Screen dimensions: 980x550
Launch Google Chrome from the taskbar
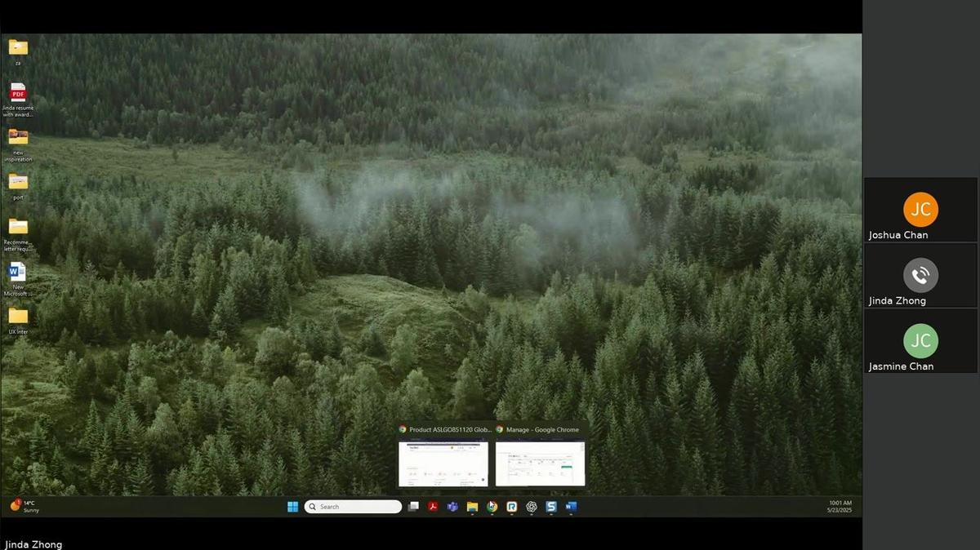(x=492, y=506)
